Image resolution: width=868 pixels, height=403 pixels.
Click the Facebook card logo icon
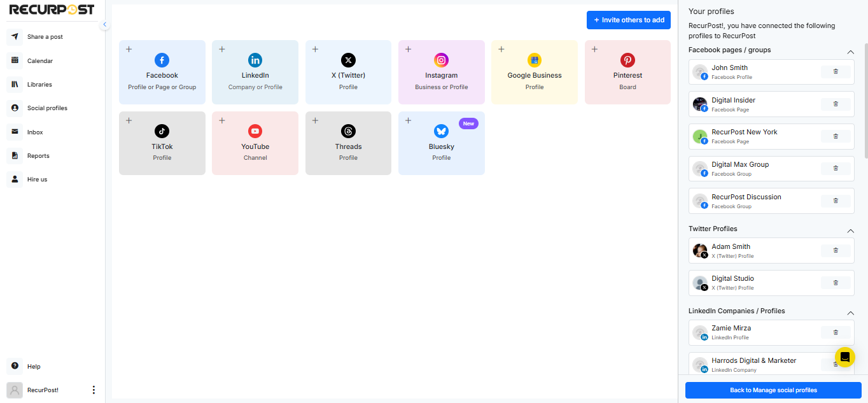tap(162, 60)
